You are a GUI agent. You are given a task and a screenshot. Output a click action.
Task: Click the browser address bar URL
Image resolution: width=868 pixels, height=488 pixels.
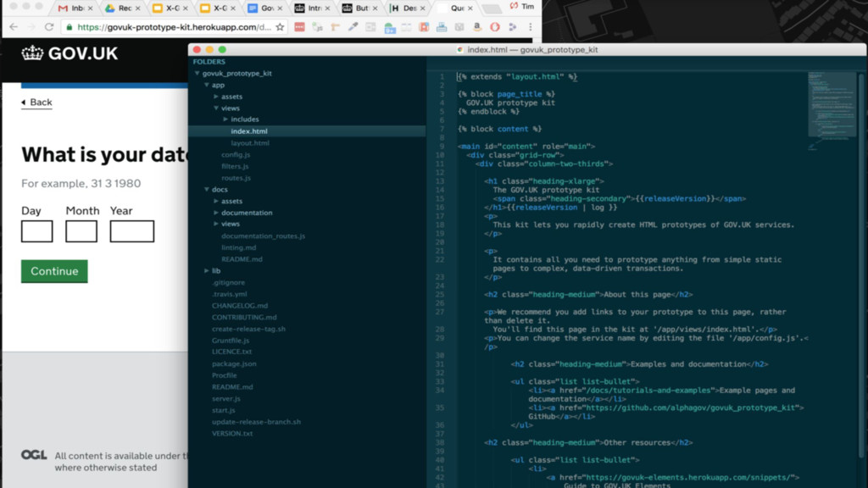tap(174, 26)
